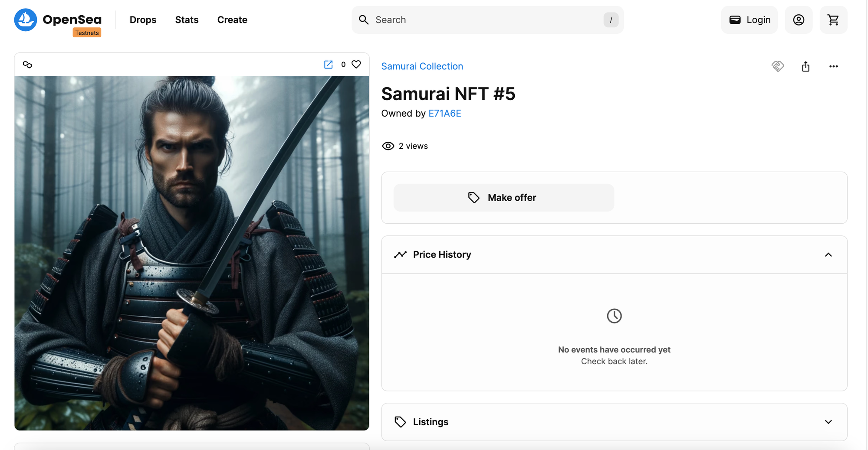Open the Drops menu
The height and width of the screenshot is (450, 868).
143,20
